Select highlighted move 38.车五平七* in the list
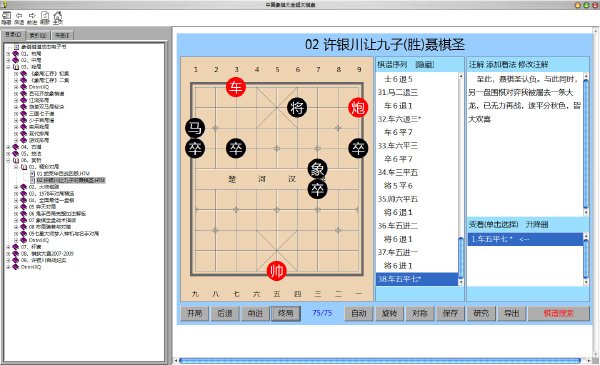 [x=417, y=279]
